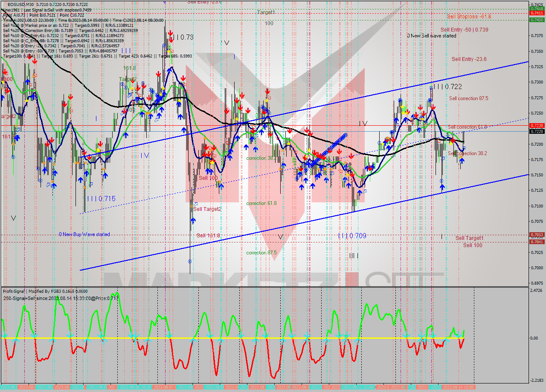Image resolution: width=546 pixels, height=392 pixels.
Task: Select the 'I I I 0.722' wave label
Action: [447, 86]
